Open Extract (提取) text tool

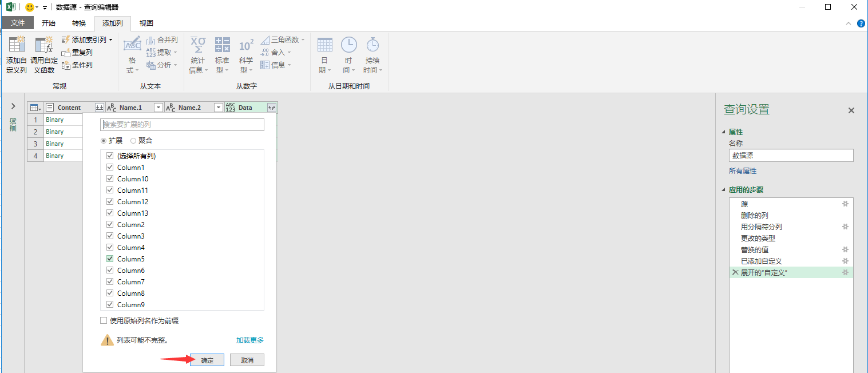click(x=162, y=52)
